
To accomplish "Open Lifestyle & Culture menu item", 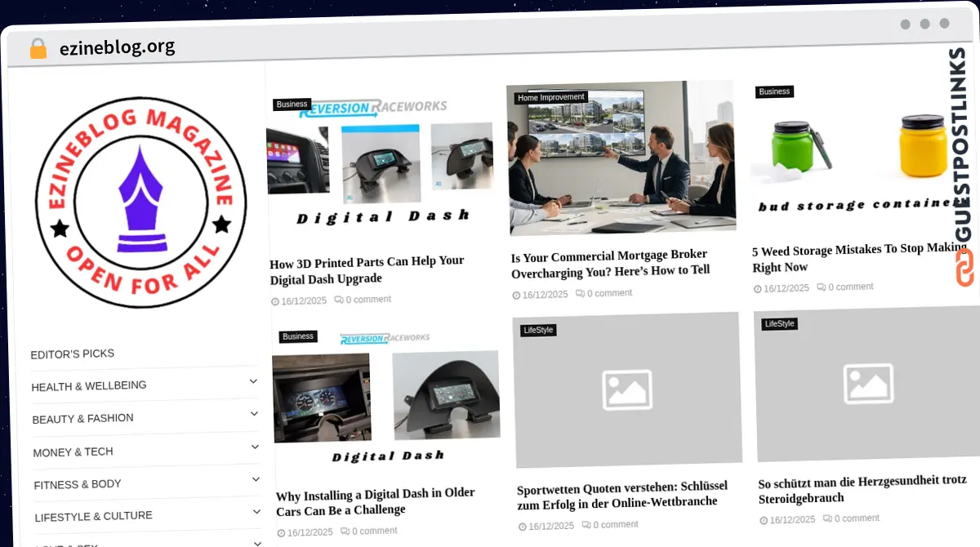I will coord(94,516).
